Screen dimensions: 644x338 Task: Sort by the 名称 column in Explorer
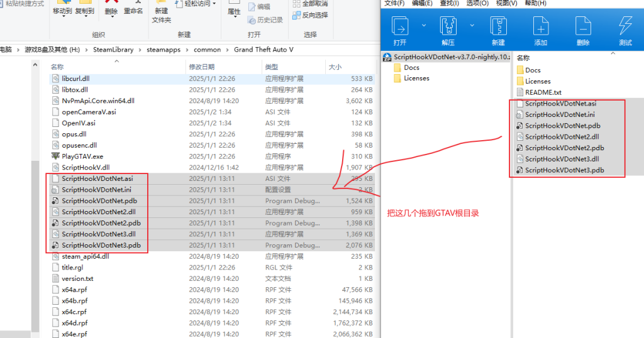(x=57, y=67)
